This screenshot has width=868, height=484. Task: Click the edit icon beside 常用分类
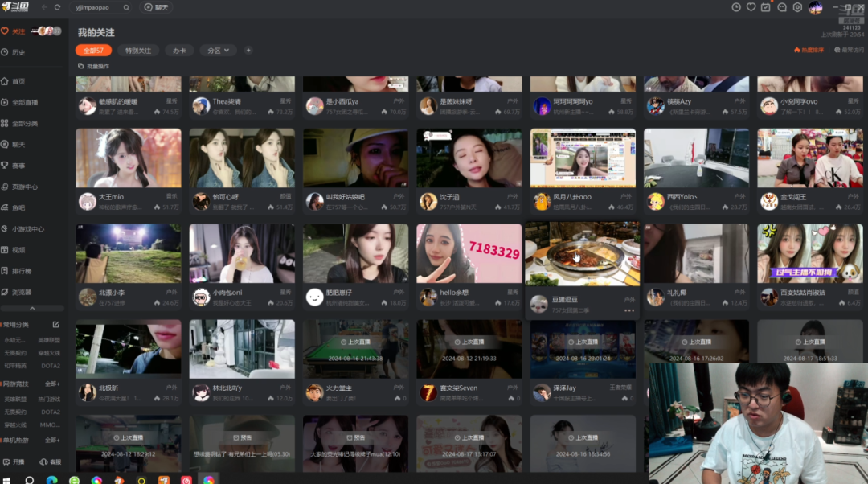(x=56, y=325)
